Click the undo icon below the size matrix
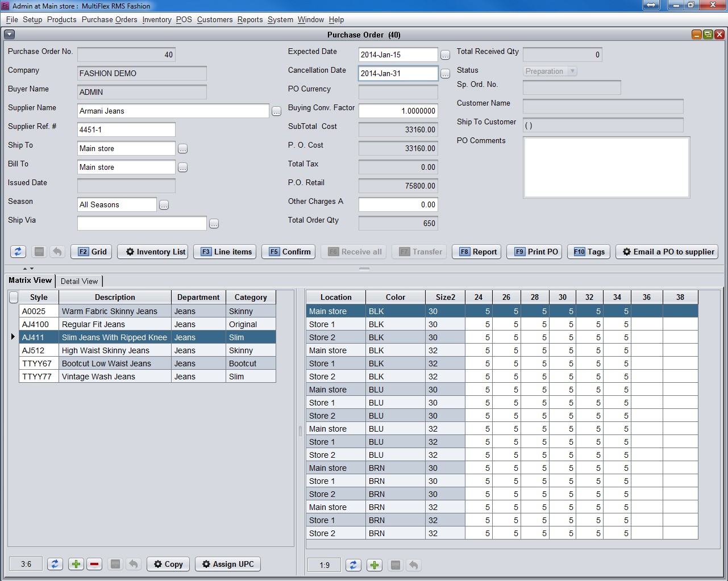This screenshot has width=728, height=581. (x=413, y=565)
